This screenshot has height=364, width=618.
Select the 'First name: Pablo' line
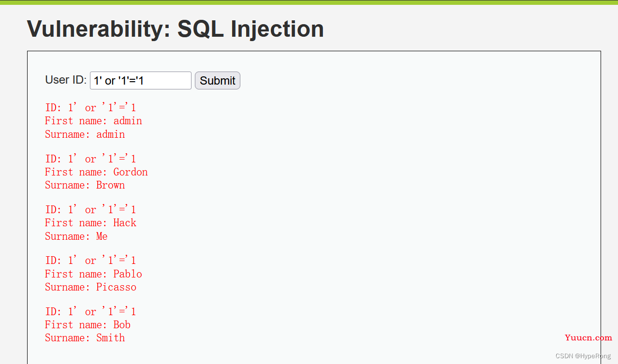(93, 274)
